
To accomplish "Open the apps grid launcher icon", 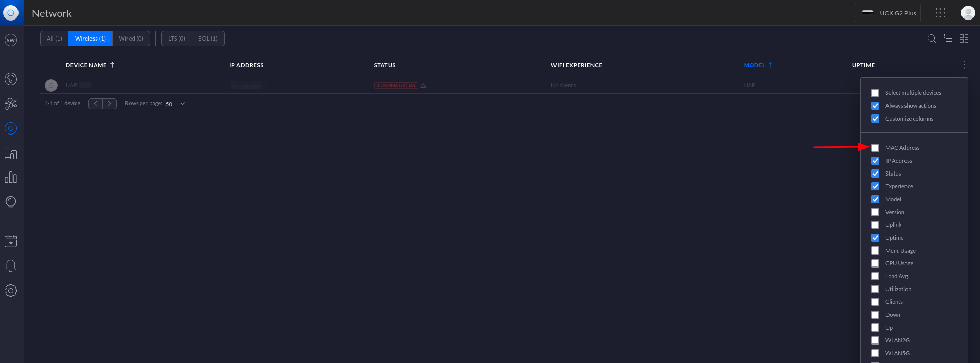I will point(940,13).
